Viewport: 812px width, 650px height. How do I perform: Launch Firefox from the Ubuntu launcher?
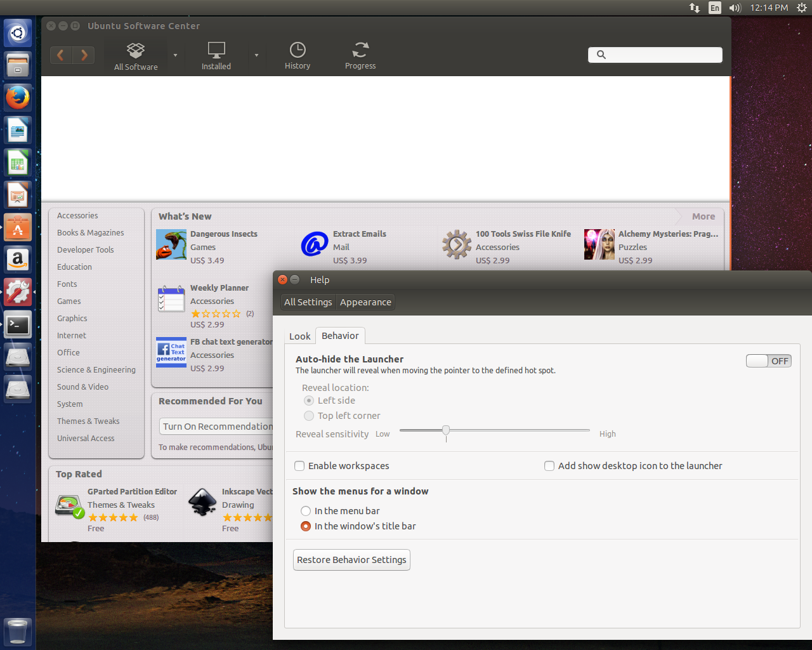tap(18, 98)
